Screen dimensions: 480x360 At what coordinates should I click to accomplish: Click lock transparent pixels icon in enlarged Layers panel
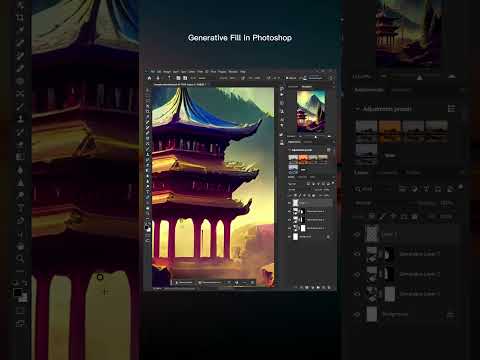tap(372, 217)
